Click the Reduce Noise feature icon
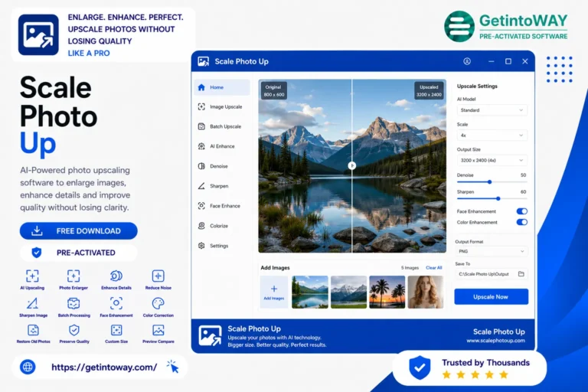The image size is (588, 392). click(x=158, y=276)
